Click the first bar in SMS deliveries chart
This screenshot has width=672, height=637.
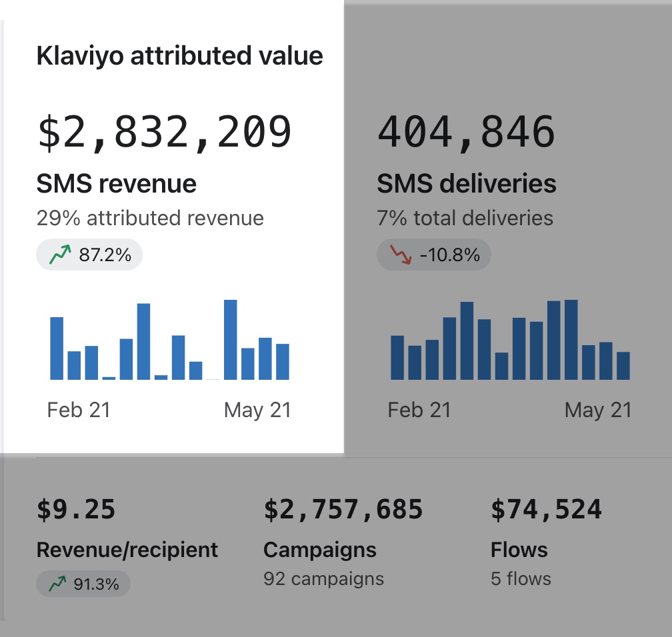click(x=397, y=357)
